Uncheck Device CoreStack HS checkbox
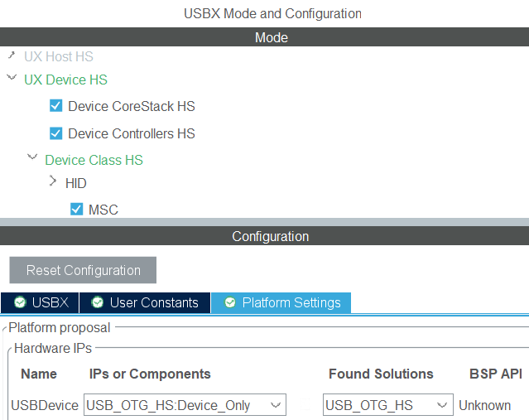 (x=56, y=106)
